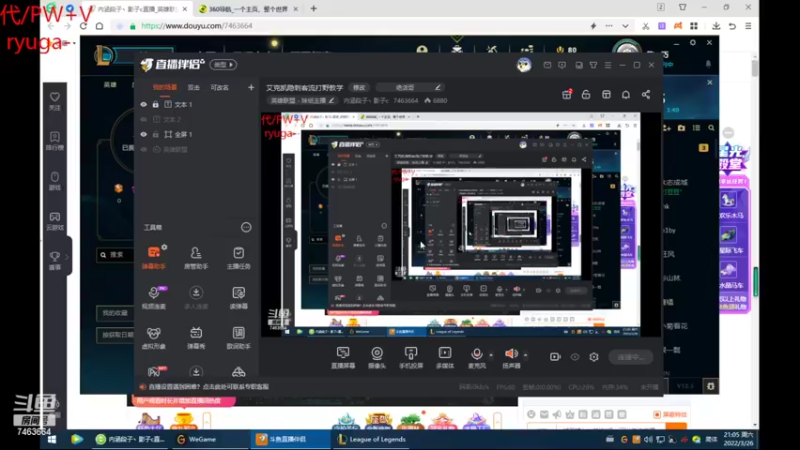Click the 修改 title edit button

[x=359, y=88]
